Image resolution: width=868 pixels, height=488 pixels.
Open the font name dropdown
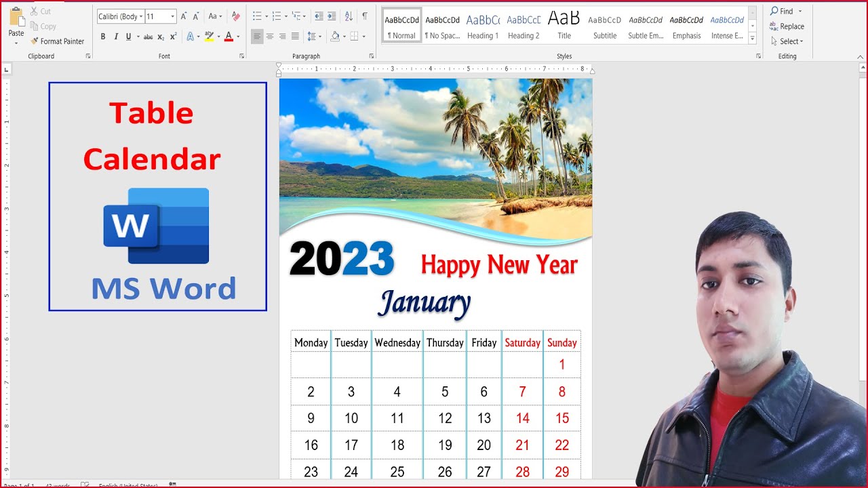[140, 16]
